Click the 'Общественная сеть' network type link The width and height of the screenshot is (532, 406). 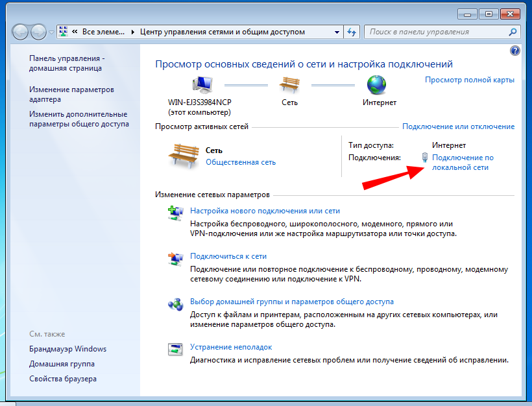point(240,162)
